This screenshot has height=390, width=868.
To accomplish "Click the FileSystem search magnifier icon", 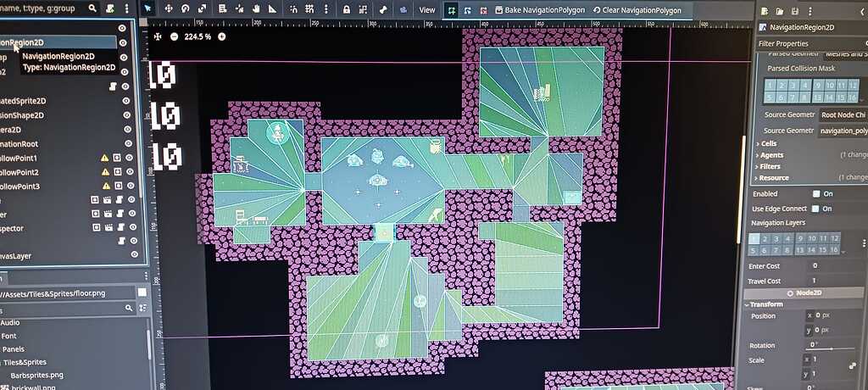I will [x=129, y=308].
